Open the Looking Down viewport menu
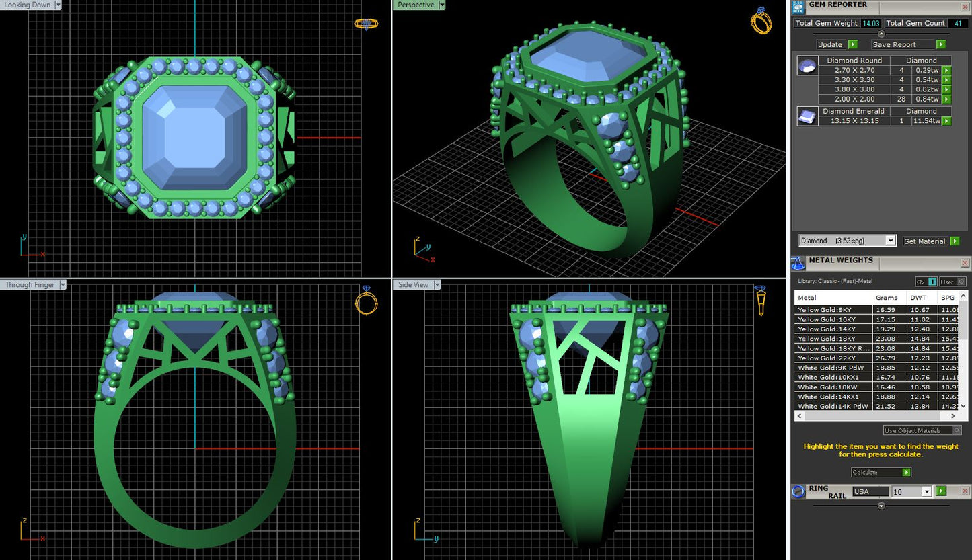 tap(58, 5)
